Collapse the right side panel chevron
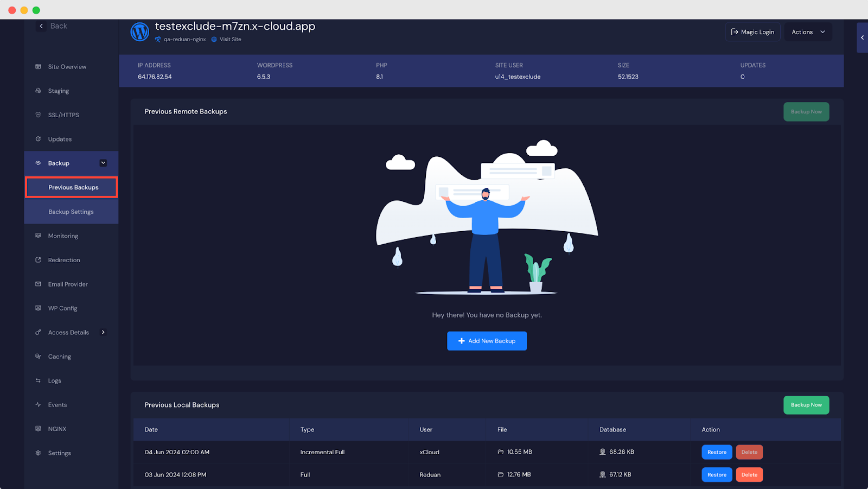The image size is (868, 489). [x=862, y=37]
